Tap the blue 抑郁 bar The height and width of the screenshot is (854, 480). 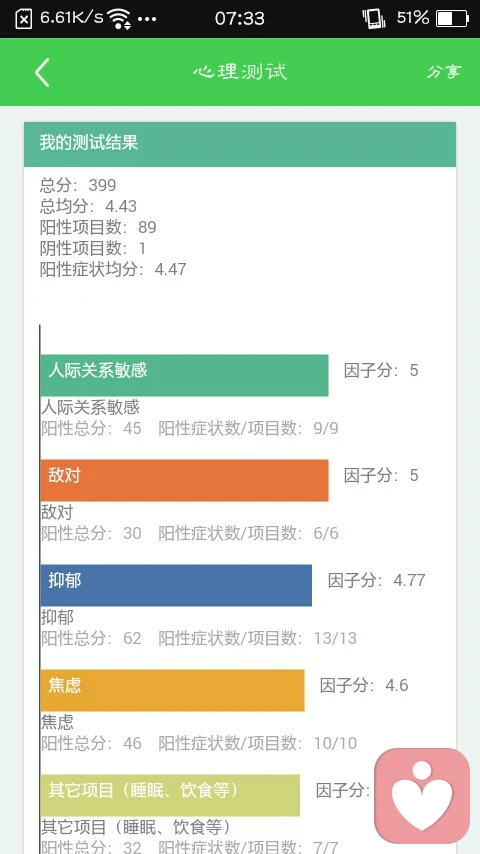click(176, 585)
